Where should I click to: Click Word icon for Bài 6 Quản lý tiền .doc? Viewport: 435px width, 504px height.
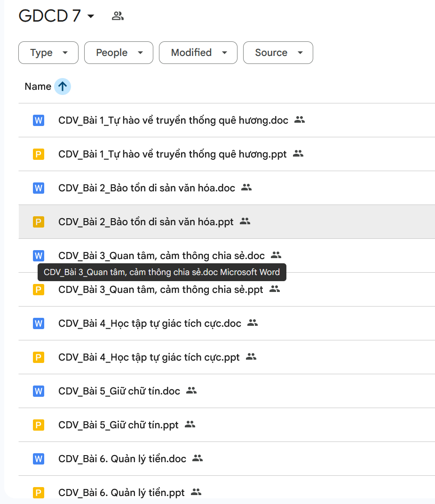tap(39, 459)
